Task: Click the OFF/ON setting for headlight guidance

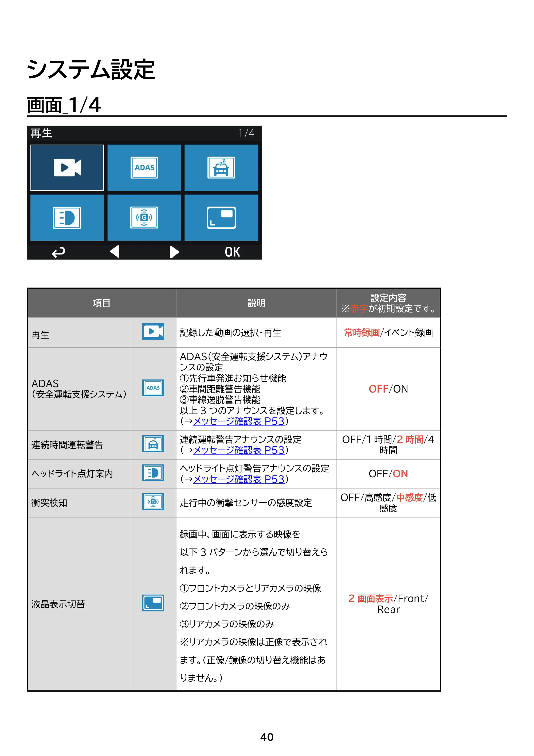Action: click(x=388, y=474)
